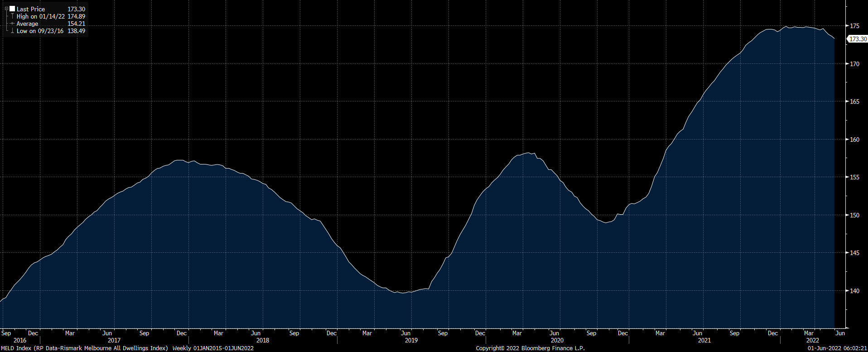Click the 160 tick on price axis
The height and width of the screenshot is (352, 868).
click(x=854, y=140)
